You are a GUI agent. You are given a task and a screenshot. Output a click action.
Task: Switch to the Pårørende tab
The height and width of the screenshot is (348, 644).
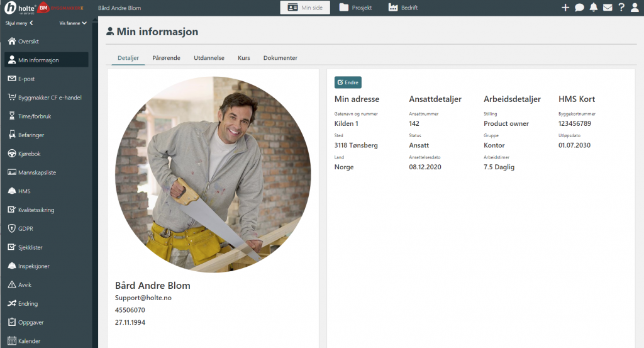point(166,58)
